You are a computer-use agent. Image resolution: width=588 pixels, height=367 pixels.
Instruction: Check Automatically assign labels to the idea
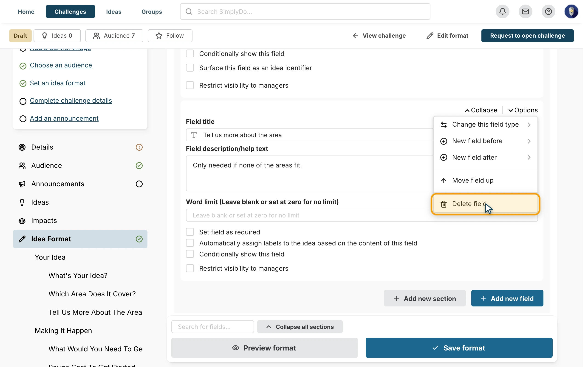click(190, 243)
